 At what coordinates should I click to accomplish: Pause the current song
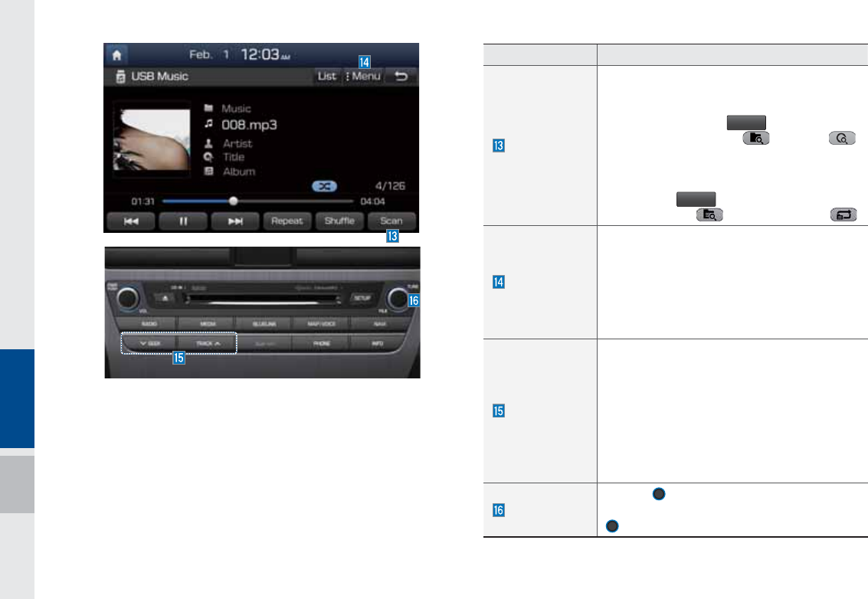coord(183,221)
